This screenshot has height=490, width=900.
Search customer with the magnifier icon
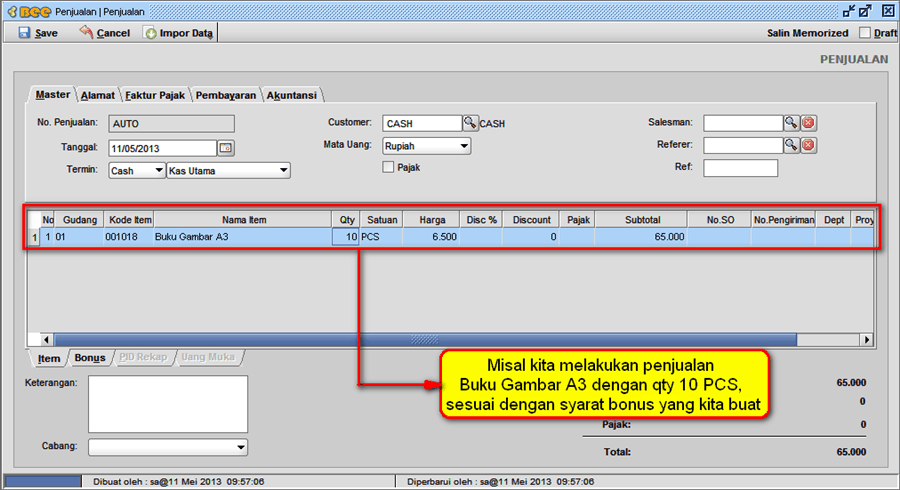(470, 122)
